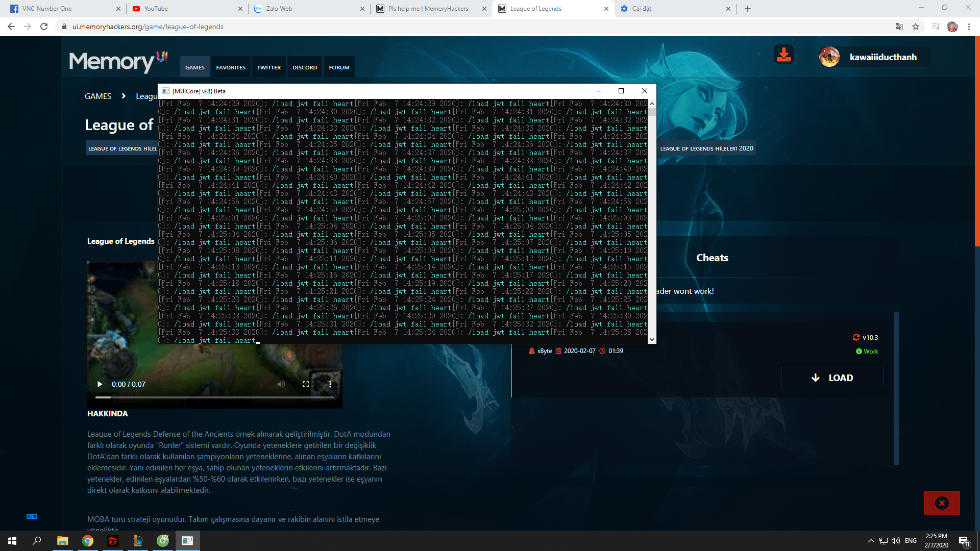The image size is (980, 551).
Task: Click MUICore console scroll down arrow
Action: pyautogui.click(x=652, y=340)
